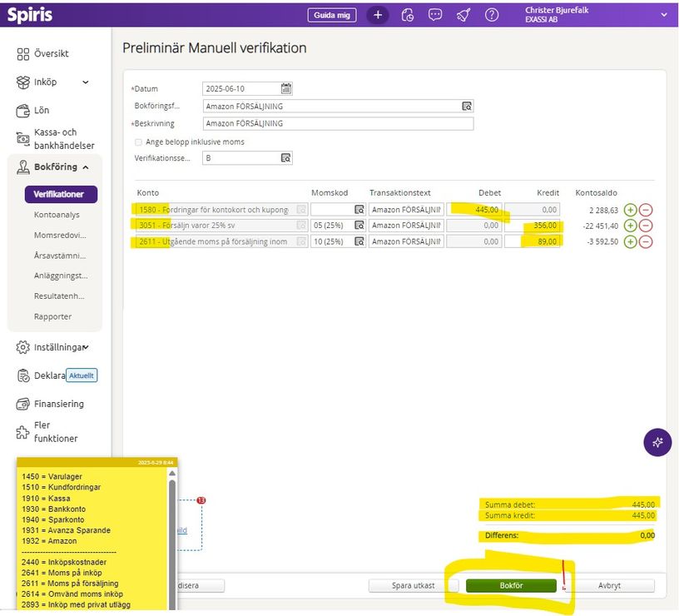The image size is (679, 616).
Task: Collapse the Bokföring section chevron
Action: coord(86,167)
